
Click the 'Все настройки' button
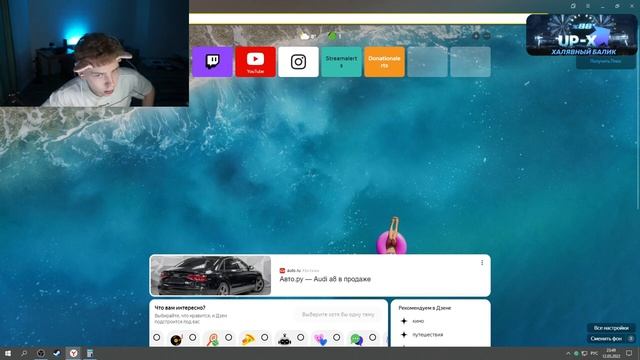(611, 328)
